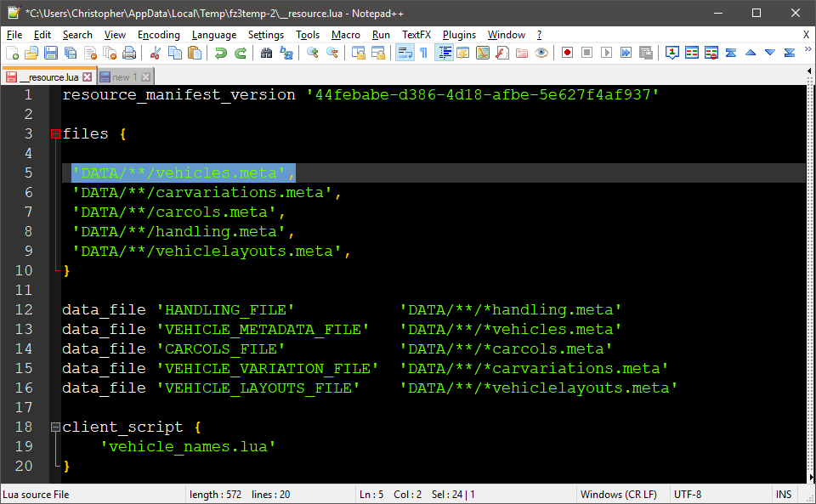Toggle Word wrap toolbar button
Image resolution: width=816 pixels, height=504 pixels.
tap(405, 53)
